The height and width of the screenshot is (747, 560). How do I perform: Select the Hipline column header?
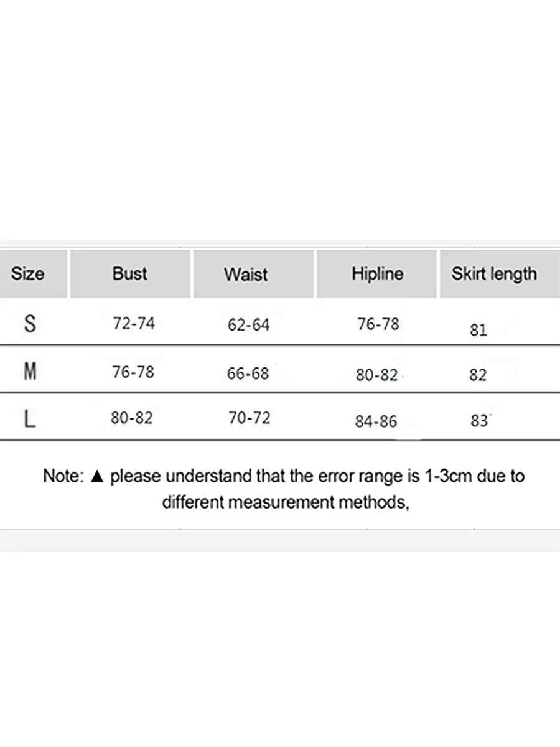pos(377,274)
